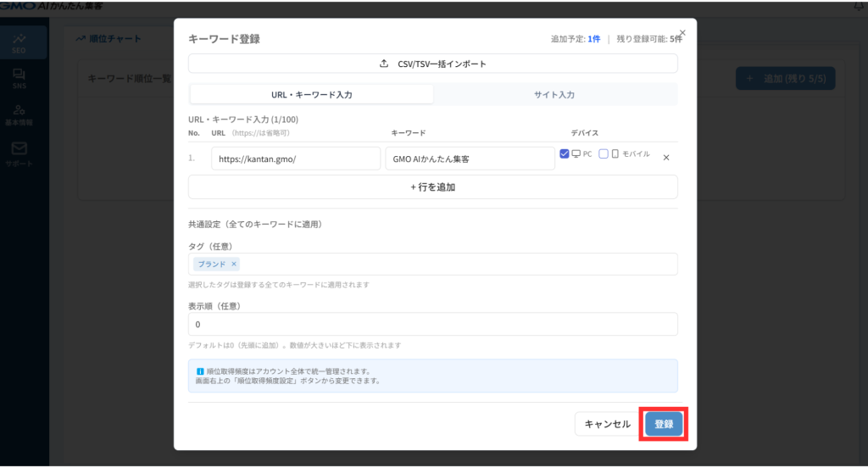Click the URL input field
Screen dimensions: 868x468
tap(296, 159)
